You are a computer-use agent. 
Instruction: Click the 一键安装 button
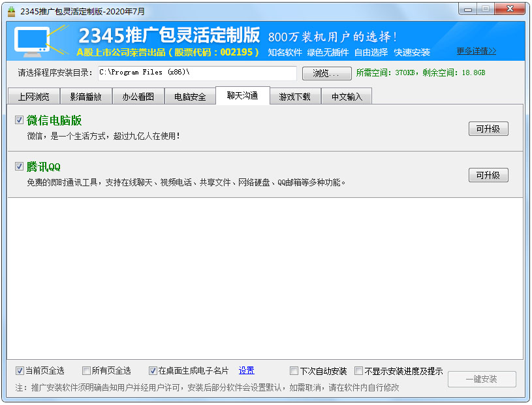click(482, 379)
